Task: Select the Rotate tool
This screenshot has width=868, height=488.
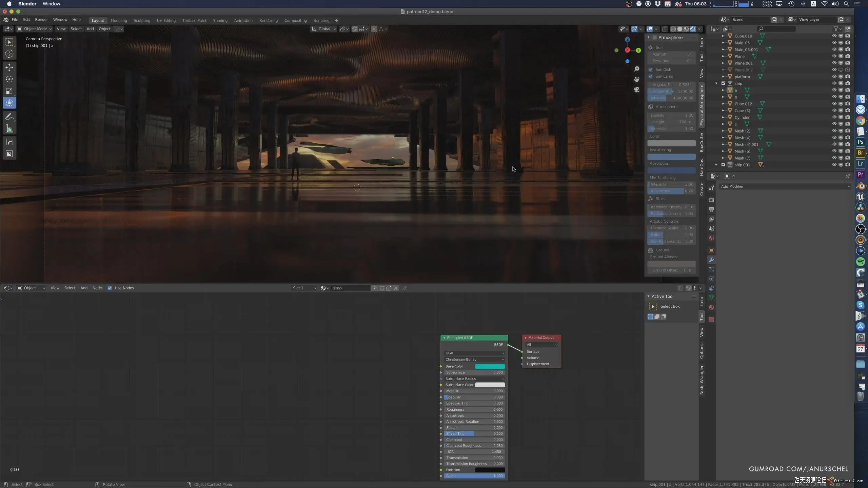Action: pos(9,79)
